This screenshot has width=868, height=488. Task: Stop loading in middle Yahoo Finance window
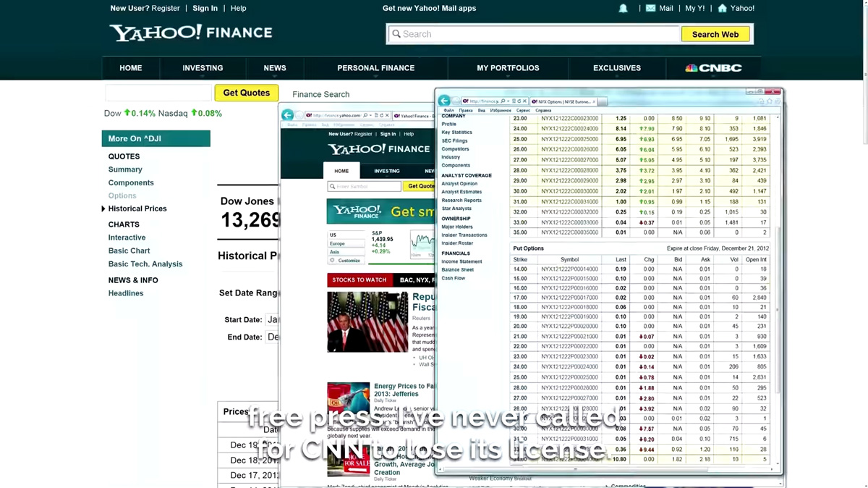[387, 115]
